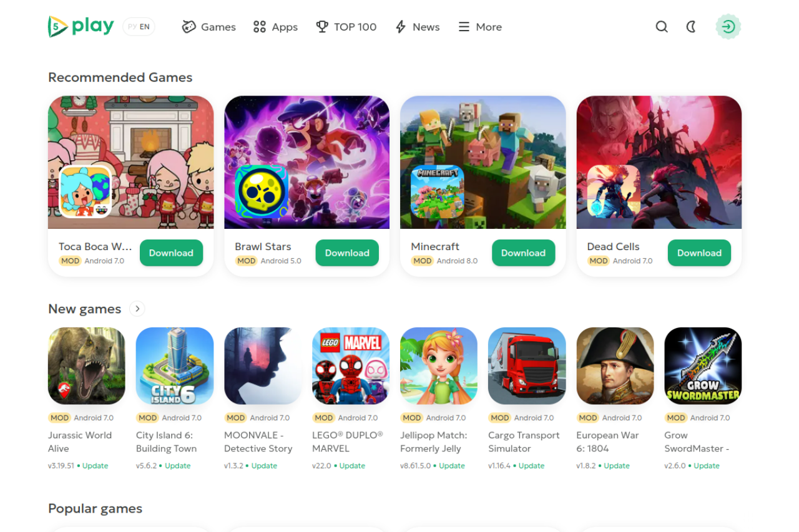This screenshot has height=532, width=799.
Task: Open the Jurassic World Alive icon
Action: coord(87,366)
